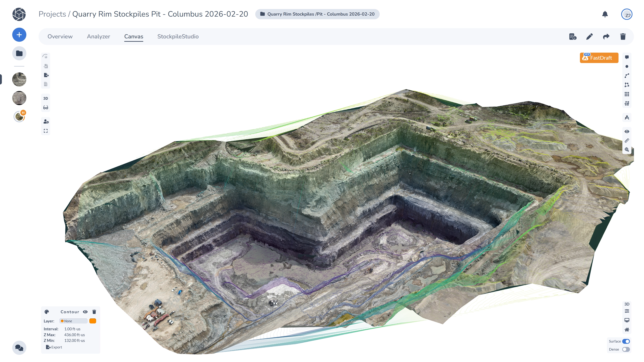The width and height of the screenshot is (644, 362).
Task: Delete project using top-right trash icon
Action: click(x=623, y=37)
